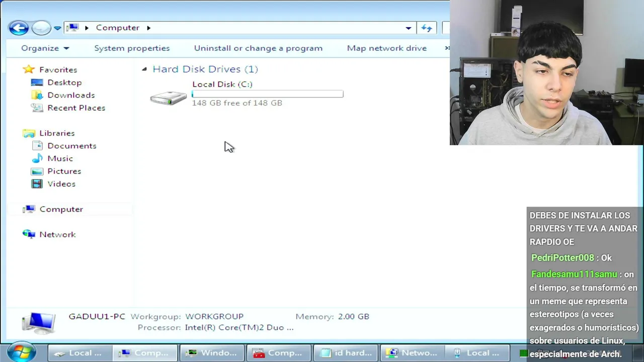Open the address bar history dropdown

coord(409,28)
